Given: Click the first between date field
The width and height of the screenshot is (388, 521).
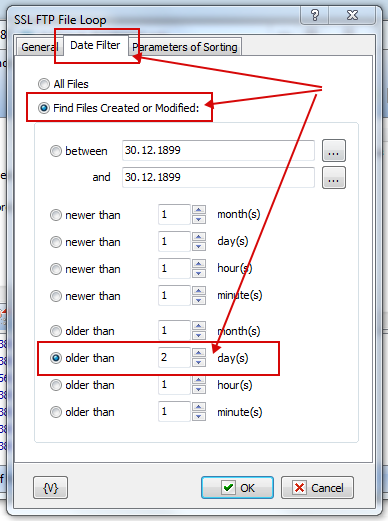Looking at the screenshot, I should click(218, 150).
